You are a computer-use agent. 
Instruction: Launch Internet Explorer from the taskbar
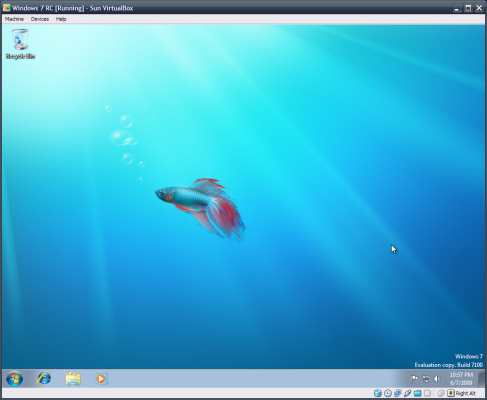coord(44,379)
